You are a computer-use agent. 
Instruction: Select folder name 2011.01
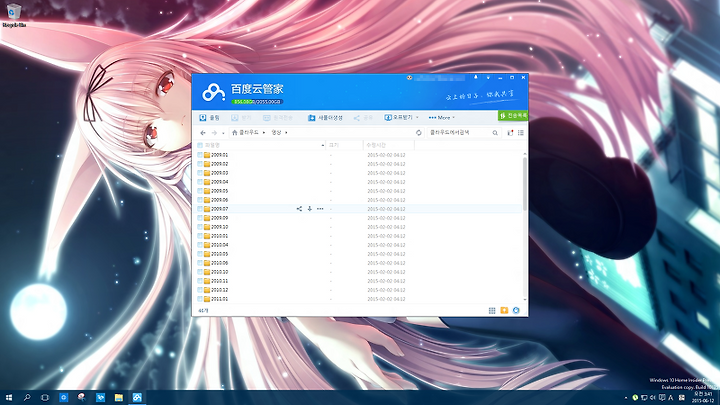pos(219,299)
